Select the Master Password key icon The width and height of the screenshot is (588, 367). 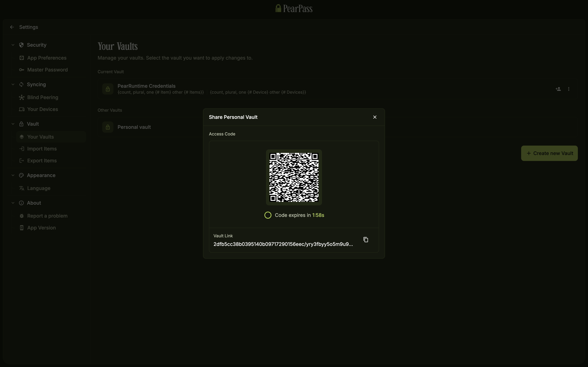pyautogui.click(x=22, y=70)
